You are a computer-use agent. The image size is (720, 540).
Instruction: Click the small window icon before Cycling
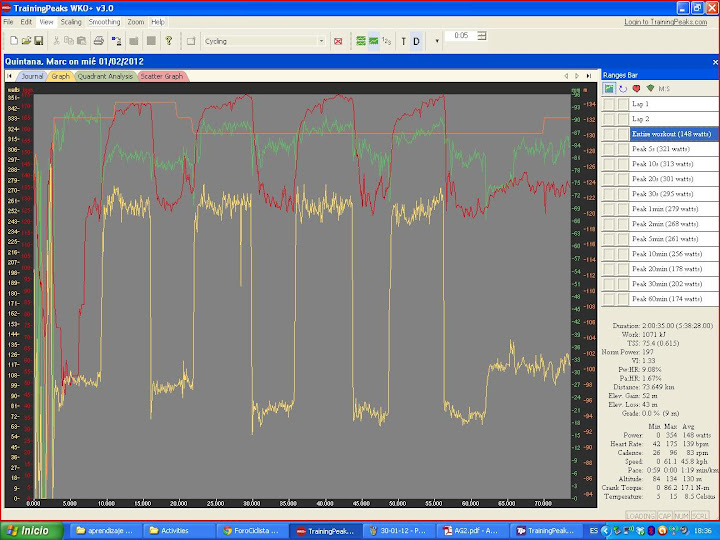191,41
